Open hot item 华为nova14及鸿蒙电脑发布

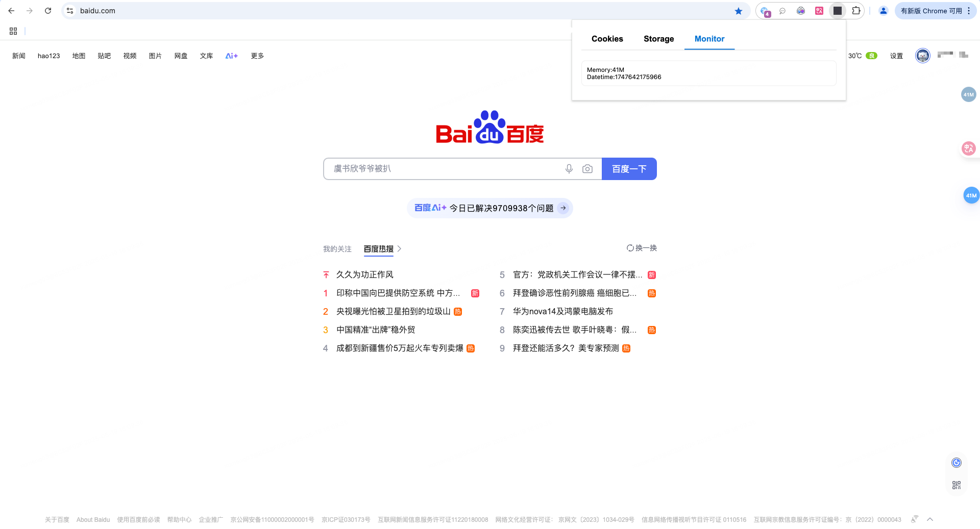point(563,311)
